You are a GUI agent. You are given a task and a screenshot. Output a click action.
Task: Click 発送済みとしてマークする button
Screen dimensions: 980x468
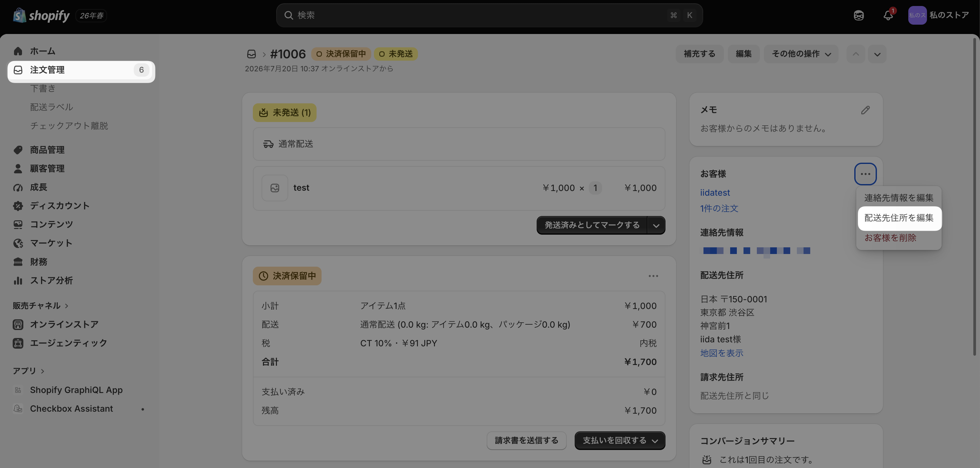[592, 225]
